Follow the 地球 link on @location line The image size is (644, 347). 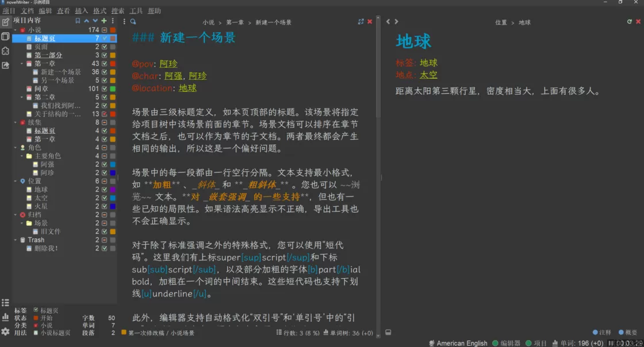187,88
